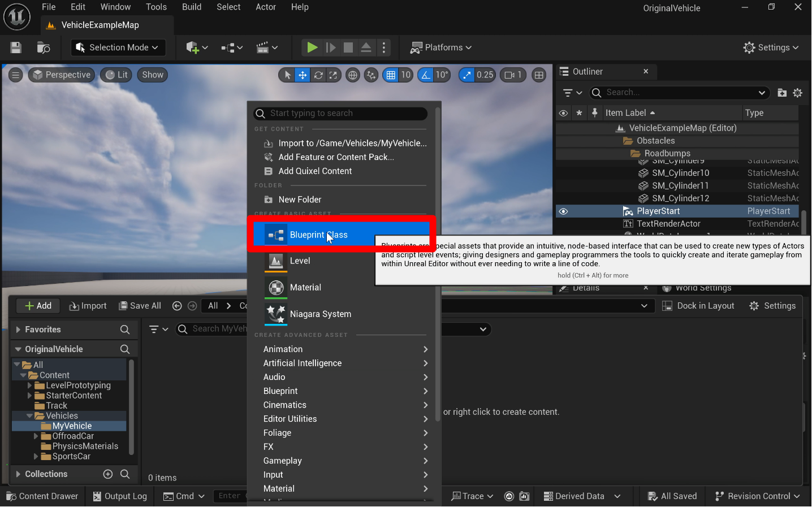Viewport: 812px width, 507px height.
Task: Collapse the Vehicles folder tree node
Action: tap(29, 416)
